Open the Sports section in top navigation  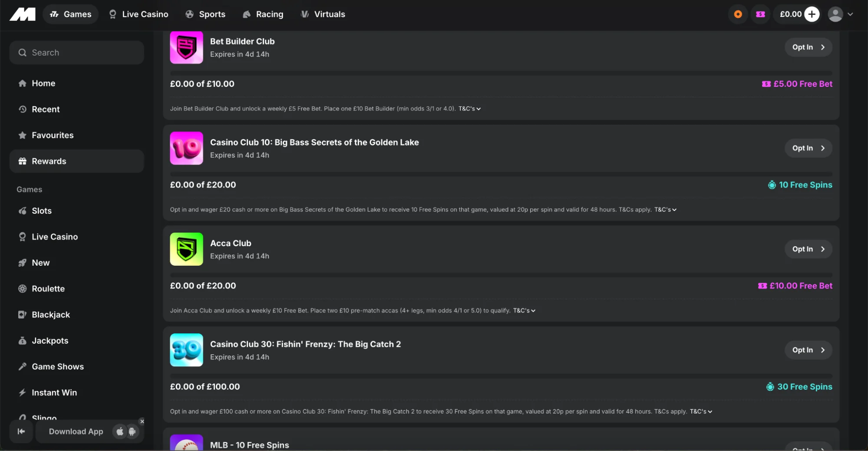[x=205, y=14]
